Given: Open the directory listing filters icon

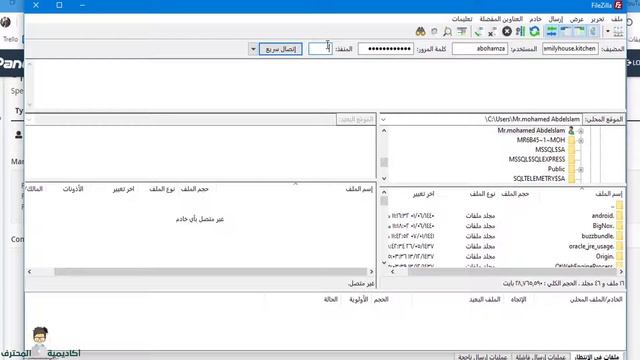Looking at the screenshot, I should coord(462,31).
